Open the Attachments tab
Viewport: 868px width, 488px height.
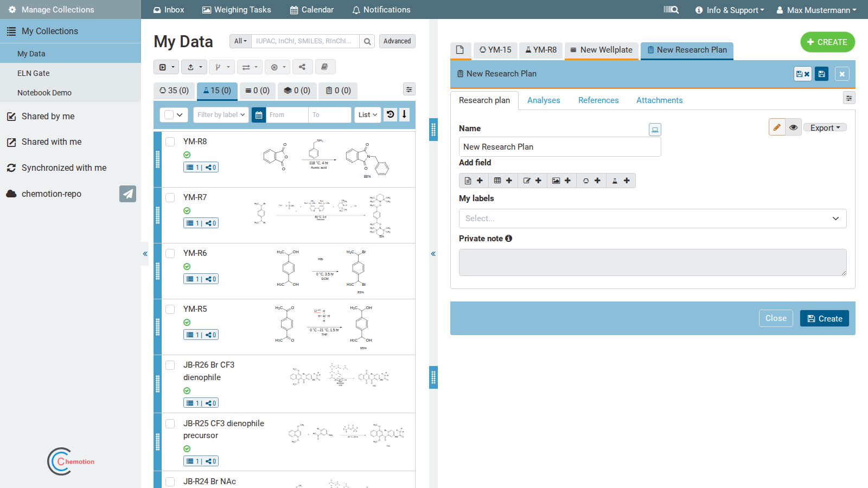coord(659,100)
